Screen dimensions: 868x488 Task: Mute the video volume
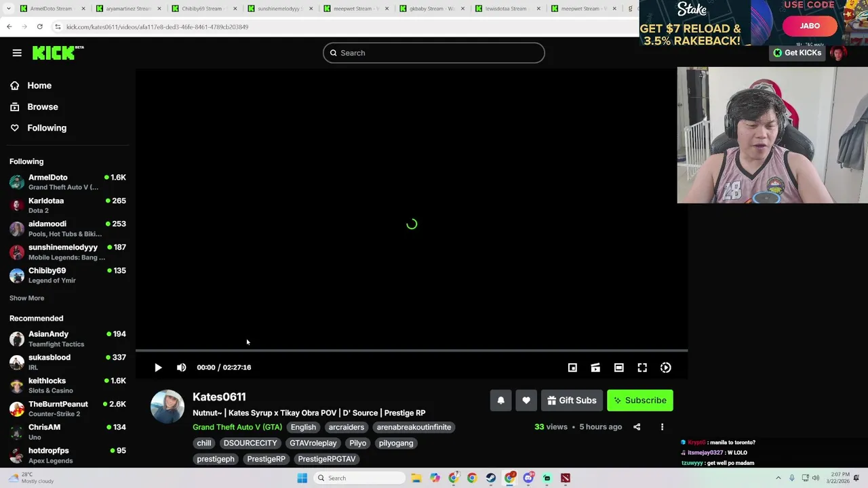pos(181,367)
